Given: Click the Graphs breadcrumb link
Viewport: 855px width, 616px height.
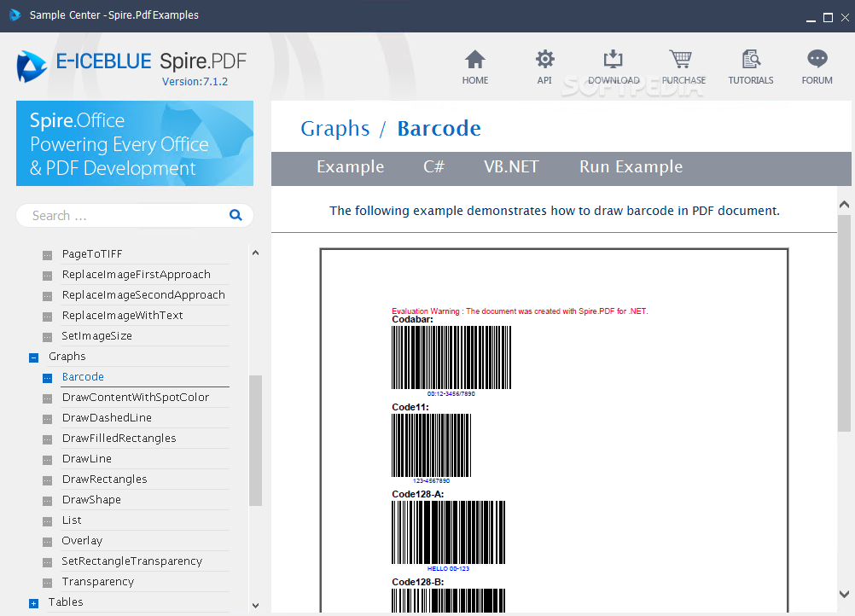Looking at the screenshot, I should (334, 129).
